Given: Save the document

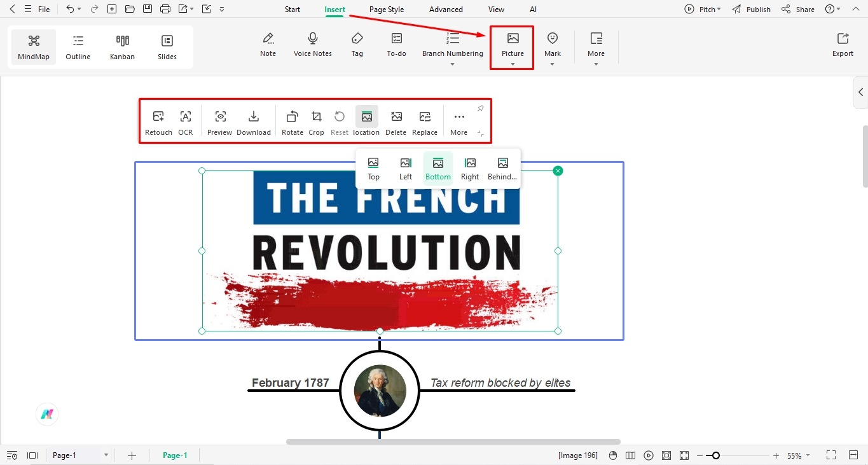Looking at the screenshot, I should [148, 9].
